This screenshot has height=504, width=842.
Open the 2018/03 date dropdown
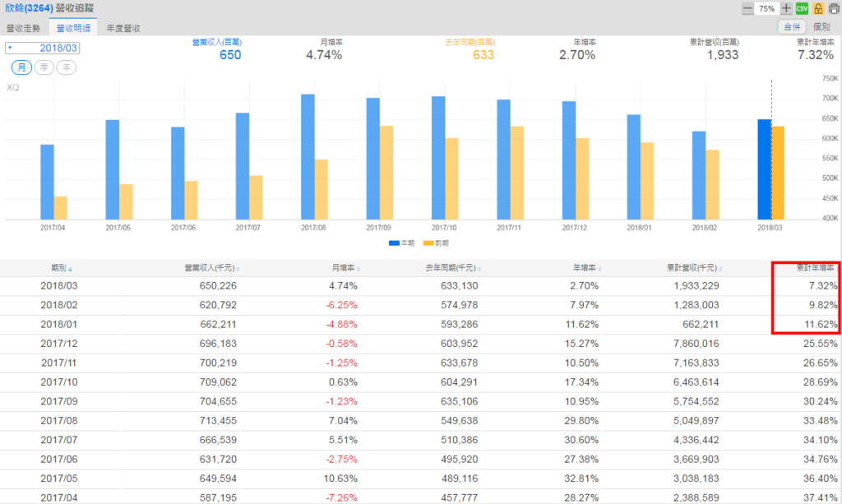point(43,48)
